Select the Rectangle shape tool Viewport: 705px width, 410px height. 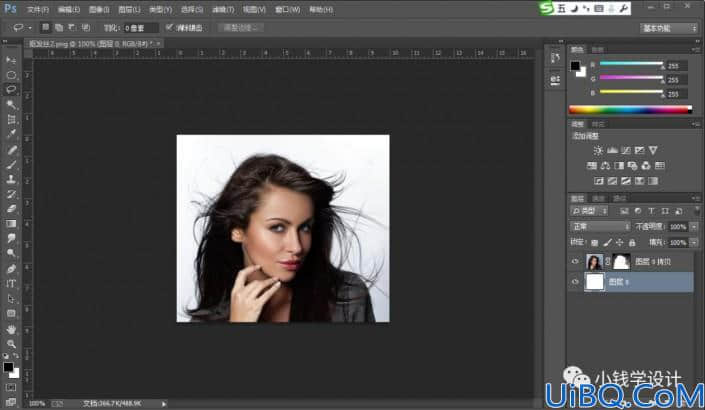[11, 313]
